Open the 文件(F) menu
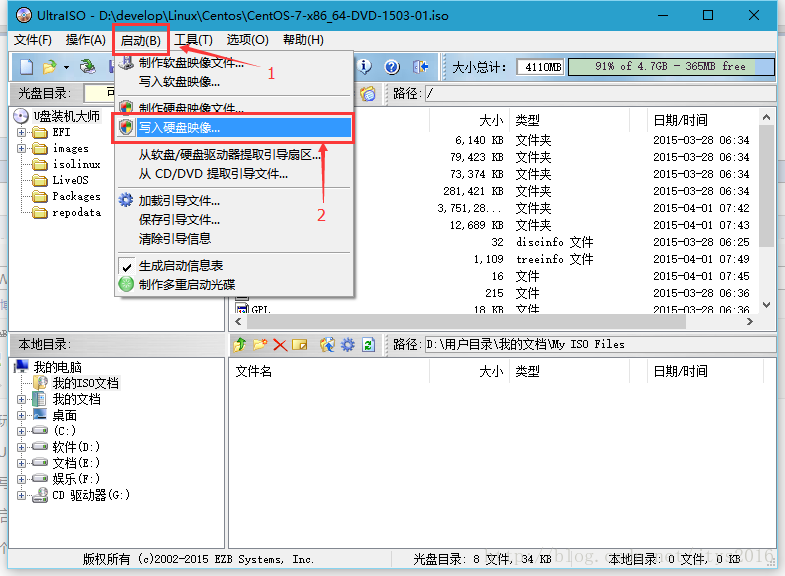The image size is (785, 576). point(33,40)
